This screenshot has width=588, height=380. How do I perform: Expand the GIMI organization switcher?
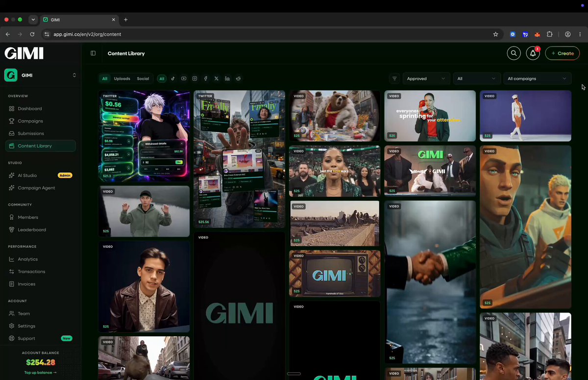tap(40, 75)
